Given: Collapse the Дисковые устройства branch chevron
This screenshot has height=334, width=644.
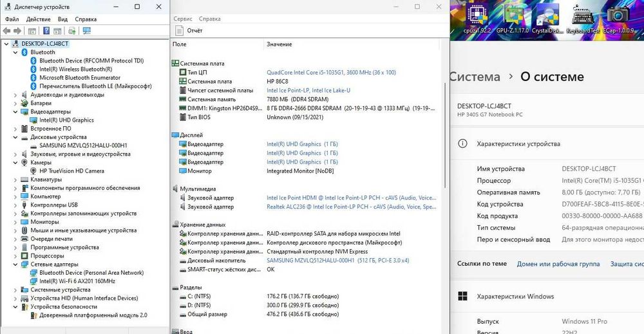Looking at the screenshot, I should [15, 137].
